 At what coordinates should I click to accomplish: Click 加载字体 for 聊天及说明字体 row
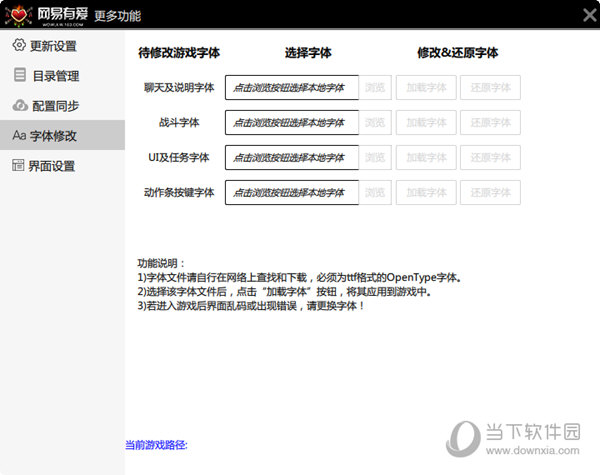(x=426, y=88)
